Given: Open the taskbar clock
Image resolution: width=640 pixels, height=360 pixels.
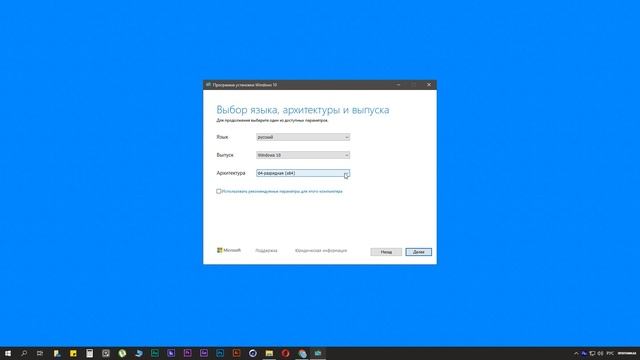Looking at the screenshot, I should tap(627, 353).
